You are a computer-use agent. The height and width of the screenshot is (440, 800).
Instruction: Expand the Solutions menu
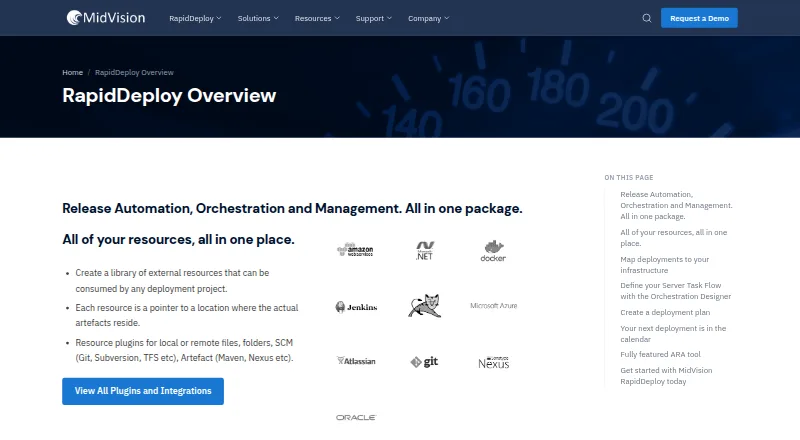(258, 18)
